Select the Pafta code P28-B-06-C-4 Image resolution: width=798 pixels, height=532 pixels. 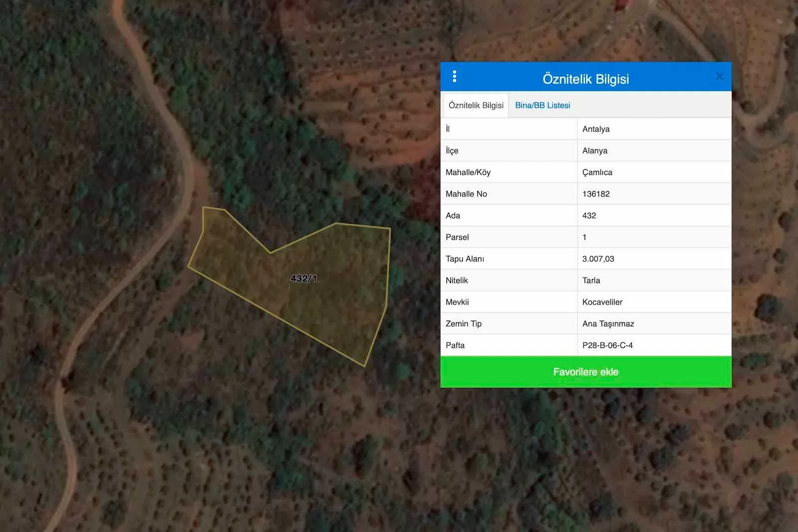[607, 345]
